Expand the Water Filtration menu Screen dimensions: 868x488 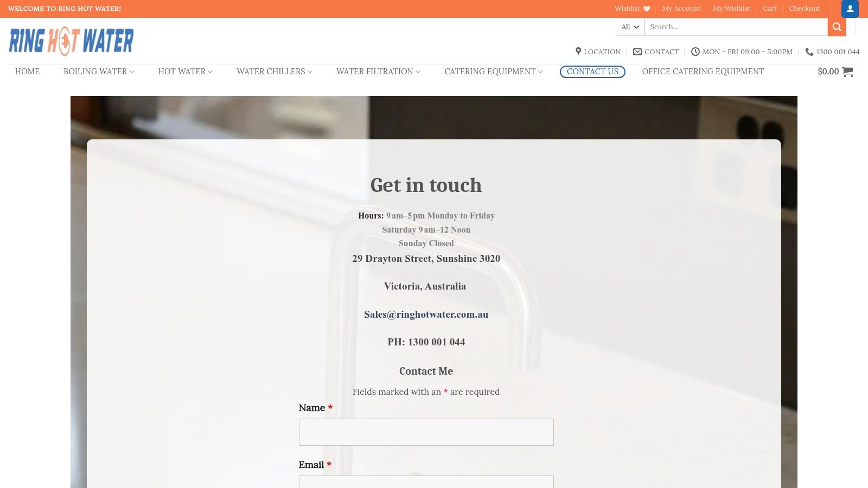click(x=379, y=72)
